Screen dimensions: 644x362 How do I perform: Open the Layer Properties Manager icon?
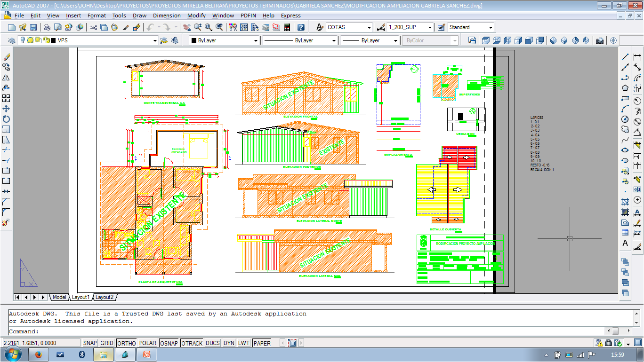[12, 40]
